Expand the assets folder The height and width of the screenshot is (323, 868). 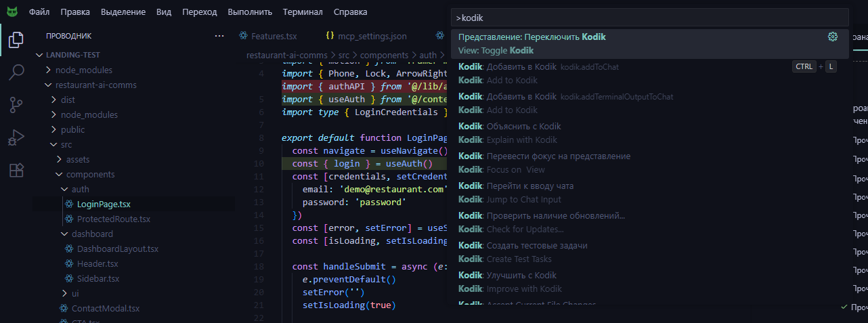(x=60, y=159)
